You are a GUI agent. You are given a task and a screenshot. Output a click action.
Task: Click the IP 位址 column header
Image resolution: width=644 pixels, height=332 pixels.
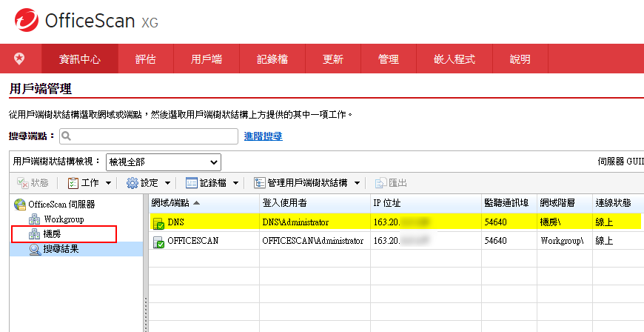point(387,203)
